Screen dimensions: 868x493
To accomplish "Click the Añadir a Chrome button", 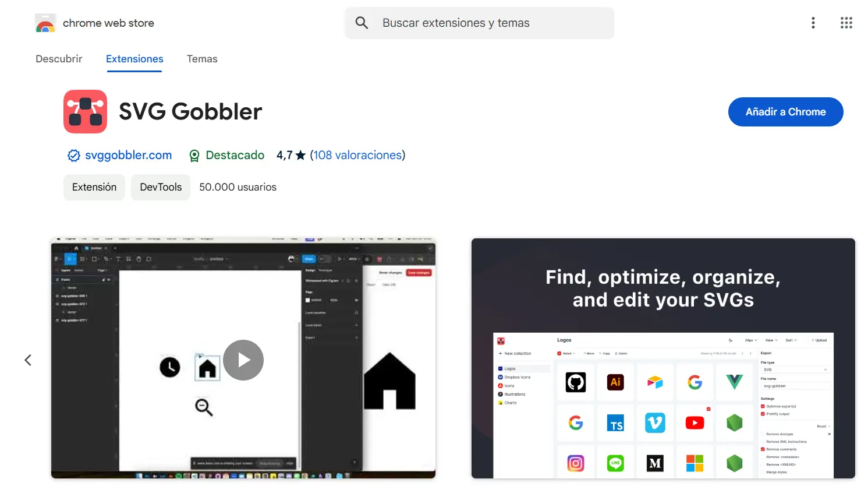I will (785, 111).
